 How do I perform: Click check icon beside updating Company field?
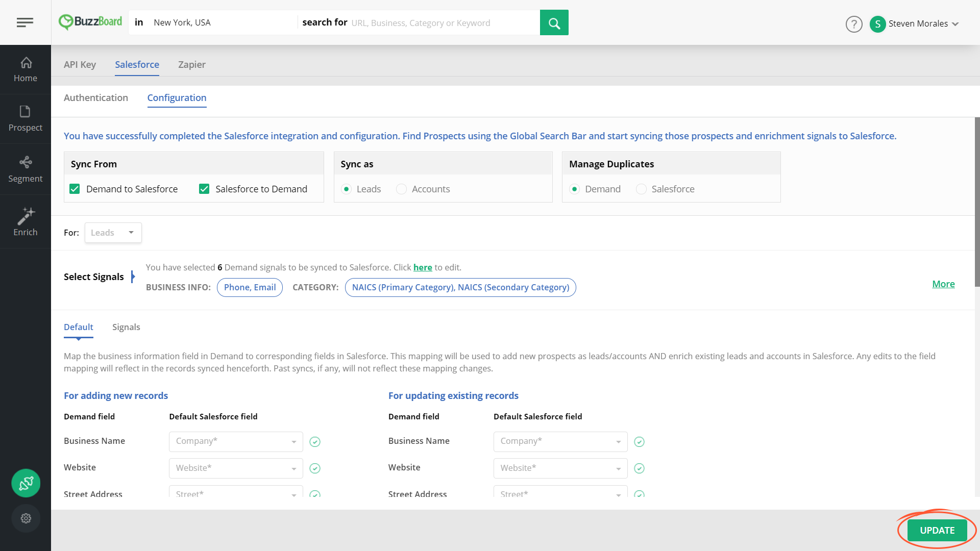[639, 442]
